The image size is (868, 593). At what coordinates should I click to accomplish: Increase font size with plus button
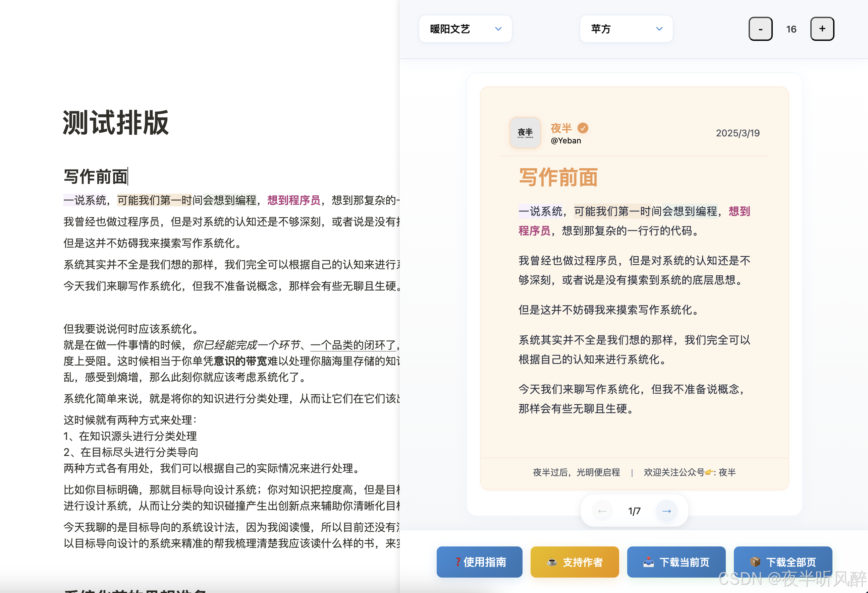pos(822,29)
